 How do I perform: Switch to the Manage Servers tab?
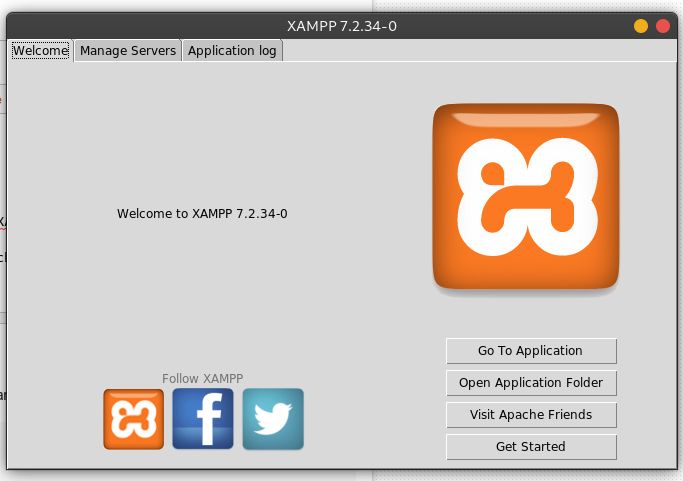(x=128, y=51)
